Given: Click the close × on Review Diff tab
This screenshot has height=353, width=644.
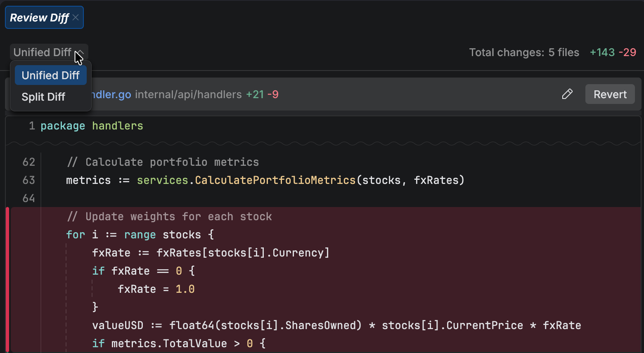Looking at the screenshot, I should [76, 17].
